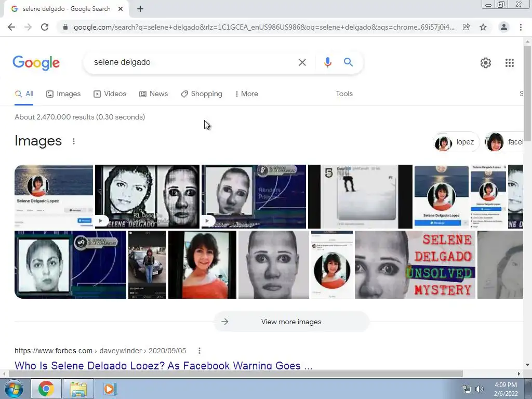The image size is (532, 399).
Task: Open the woman standing by car image
Action: (147, 264)
